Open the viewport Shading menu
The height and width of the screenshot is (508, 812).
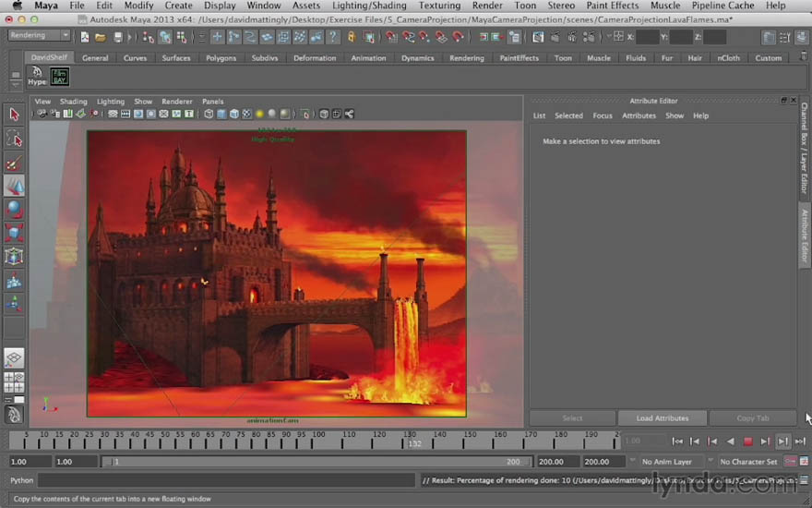pos(74,102)
